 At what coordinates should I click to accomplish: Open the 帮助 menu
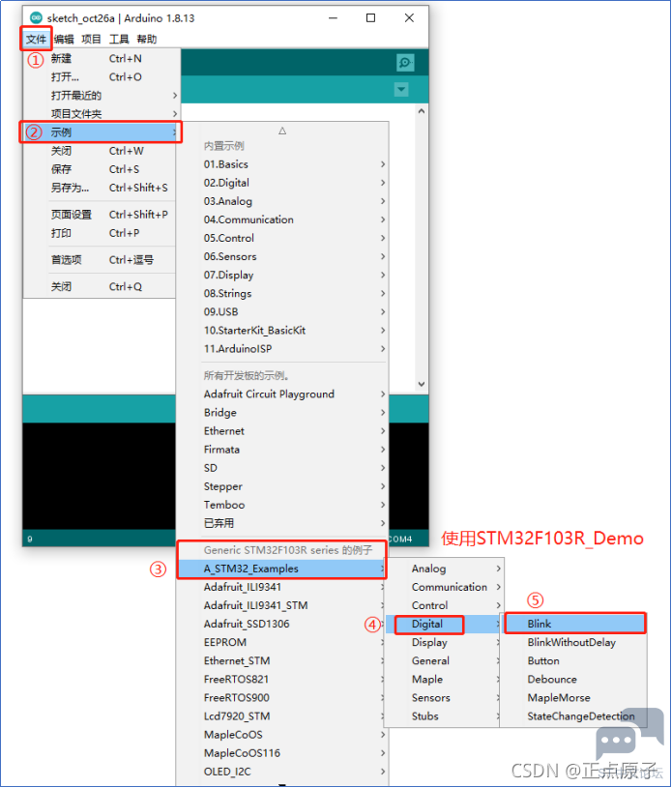147,39
